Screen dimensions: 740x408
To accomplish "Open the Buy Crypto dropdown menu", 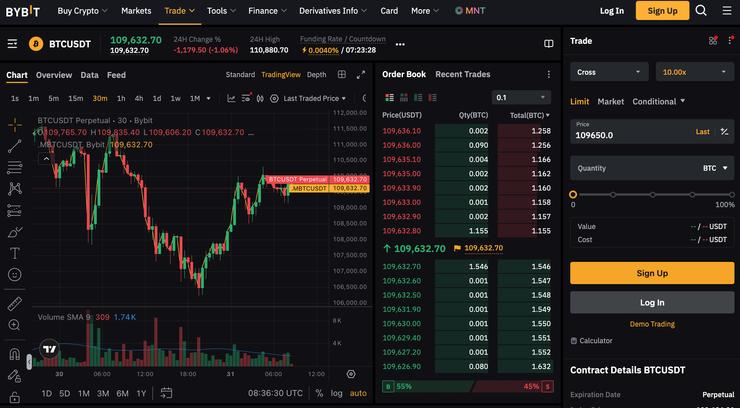I will click(x=83, y=10).
